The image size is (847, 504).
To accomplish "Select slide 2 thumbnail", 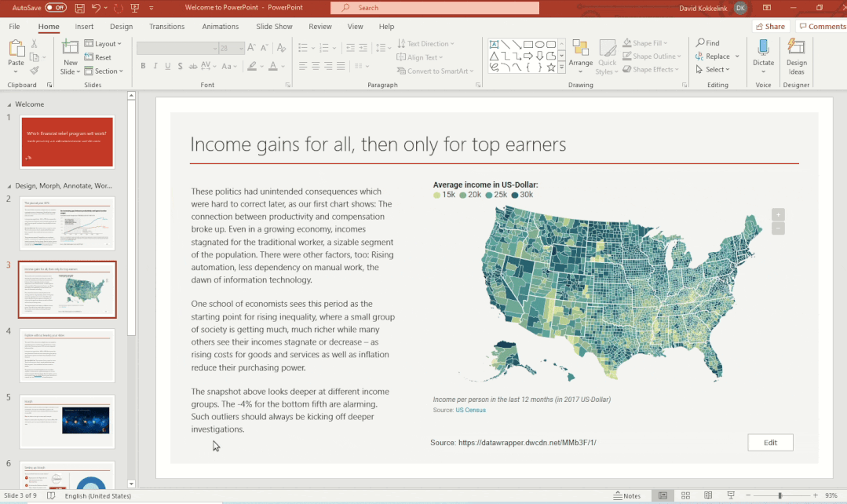I will (67, 223).
